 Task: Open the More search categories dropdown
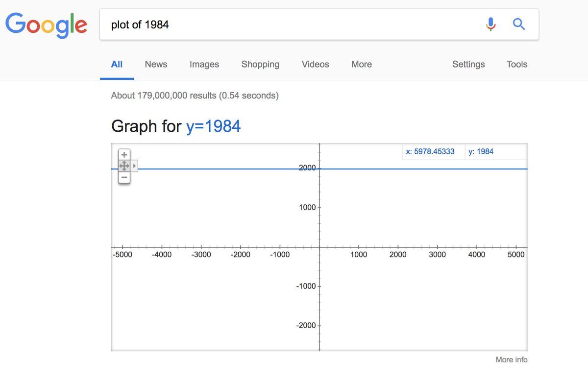(362, 64)
